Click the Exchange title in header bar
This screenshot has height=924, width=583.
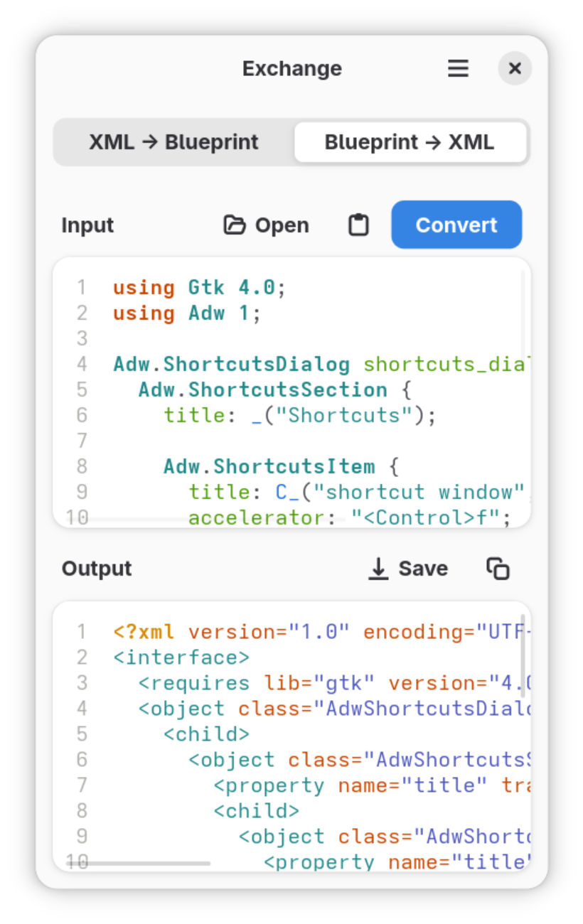[291, 69]
